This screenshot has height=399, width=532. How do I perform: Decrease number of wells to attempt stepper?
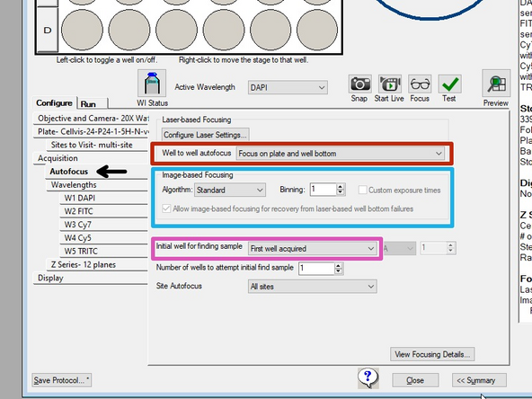338,271
